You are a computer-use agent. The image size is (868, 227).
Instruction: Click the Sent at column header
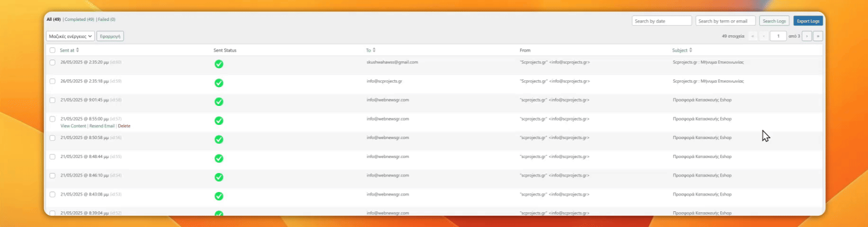pyautogui.click(x=67, y=50)
